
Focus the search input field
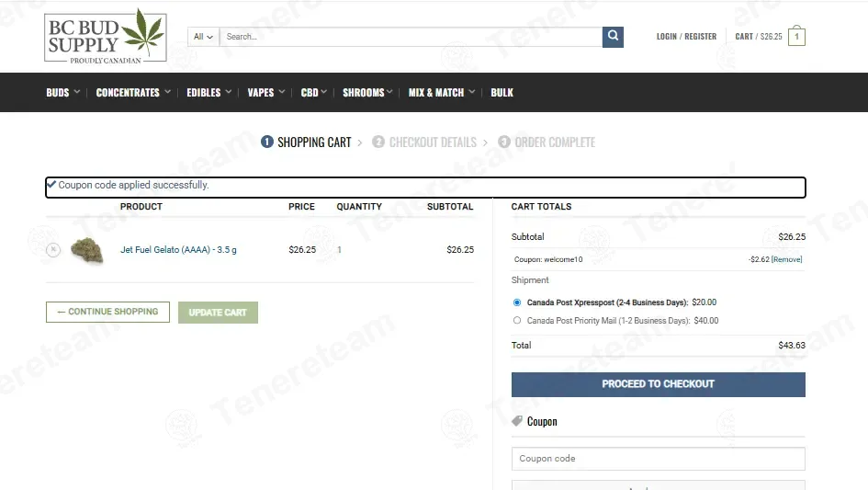[411, 37]
